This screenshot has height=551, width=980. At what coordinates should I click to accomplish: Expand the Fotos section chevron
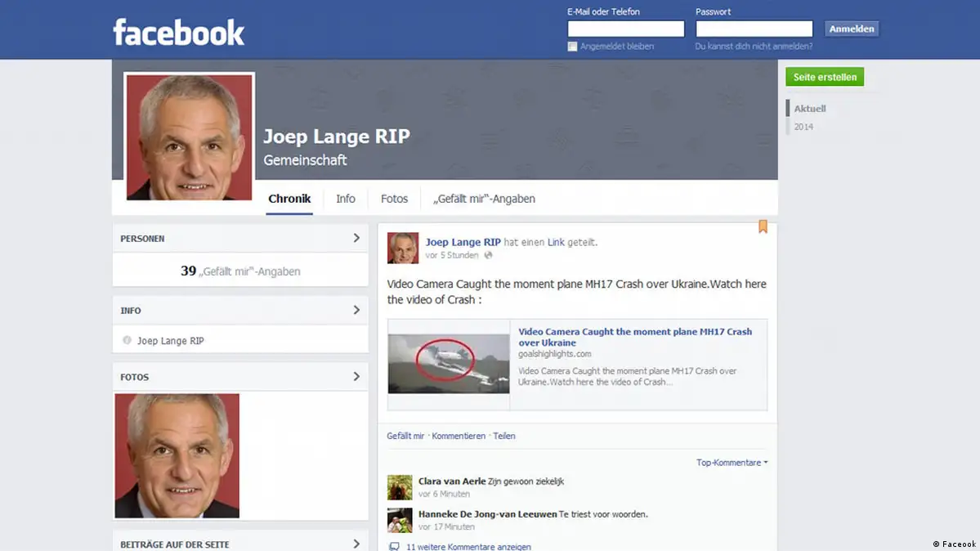point(356,377)
